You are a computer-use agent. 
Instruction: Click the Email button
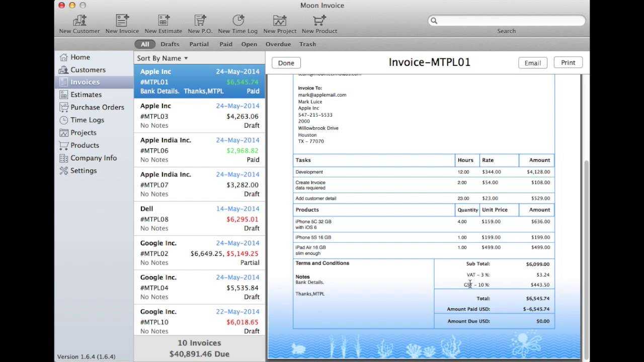click(x=532, y=63)
